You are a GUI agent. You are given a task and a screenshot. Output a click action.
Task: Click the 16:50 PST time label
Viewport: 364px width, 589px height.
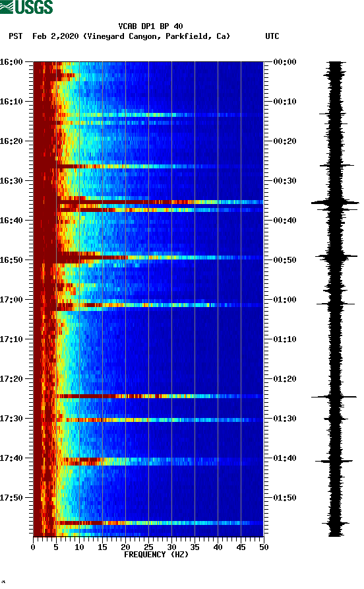coord(11,260)
